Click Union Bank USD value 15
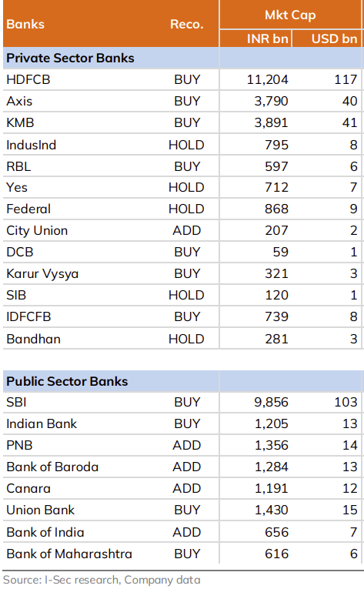 click(349, 510)
